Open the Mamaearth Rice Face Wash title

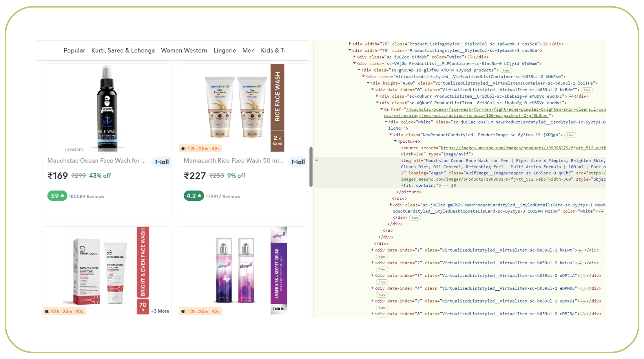(x=233, y=161)
